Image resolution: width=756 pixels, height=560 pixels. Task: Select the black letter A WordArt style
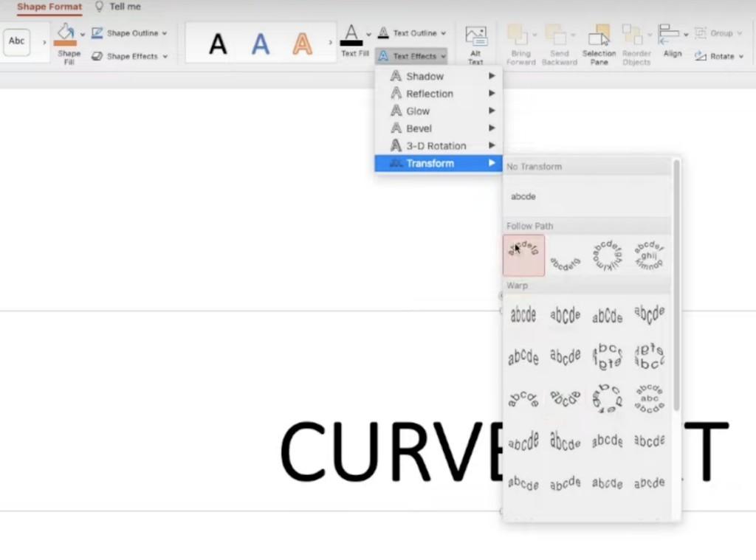point(218,44)
